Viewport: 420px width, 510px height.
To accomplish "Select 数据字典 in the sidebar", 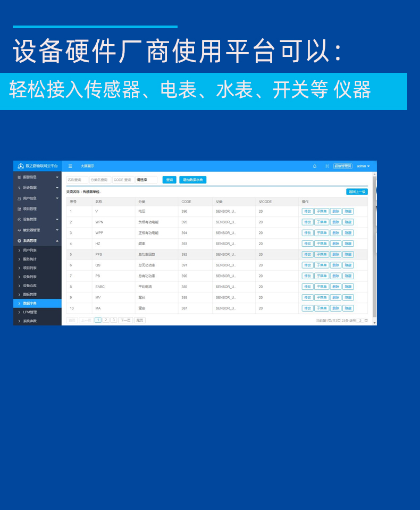I will 30,303.
